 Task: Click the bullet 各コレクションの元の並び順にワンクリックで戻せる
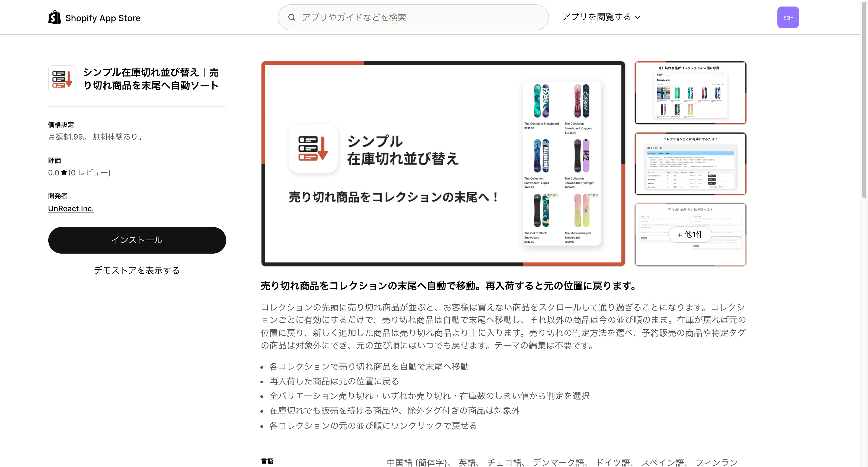coord(373,426)
